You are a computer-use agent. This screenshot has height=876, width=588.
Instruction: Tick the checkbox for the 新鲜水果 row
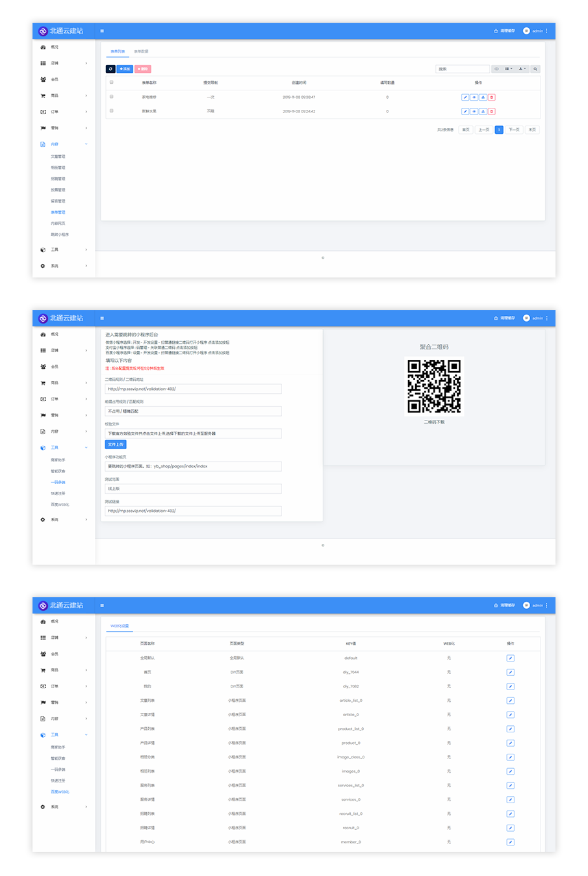click(112, 111)
